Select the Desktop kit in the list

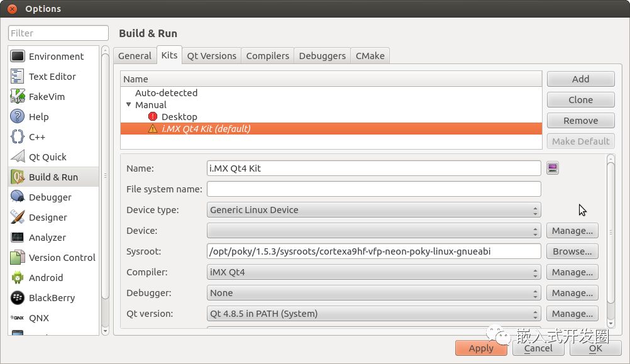coord(179,117)
